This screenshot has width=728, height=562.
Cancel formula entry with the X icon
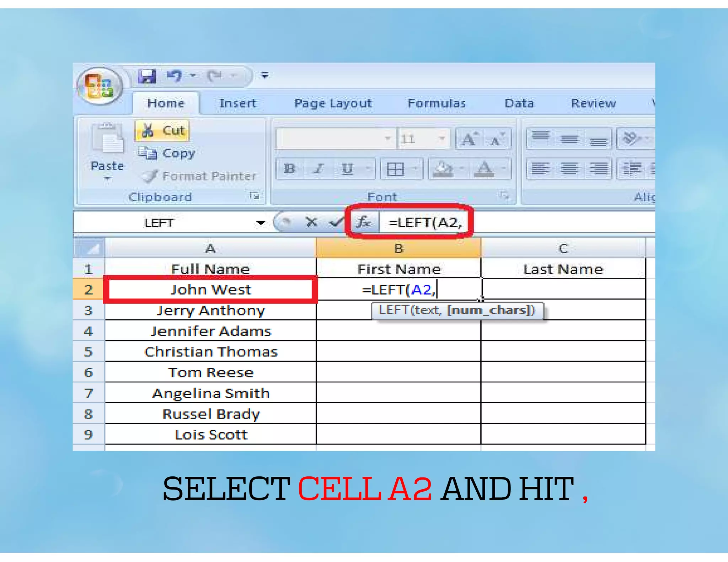pos(311,222)
